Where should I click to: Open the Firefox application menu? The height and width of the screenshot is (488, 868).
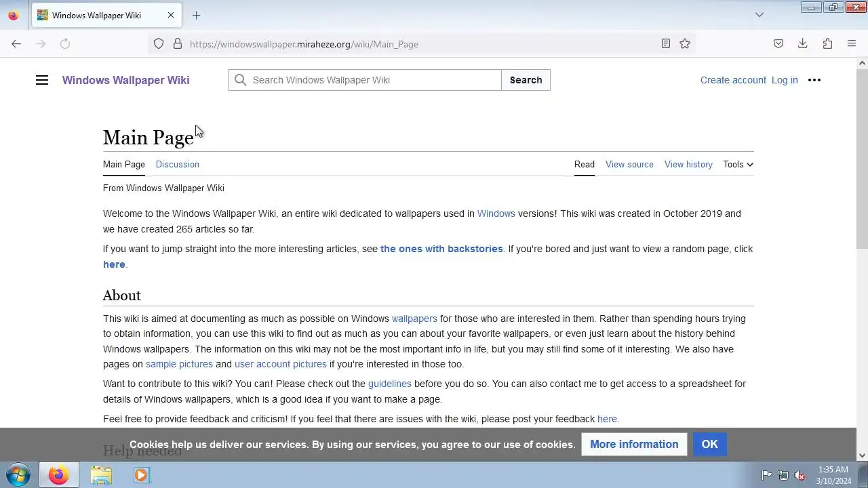click(x=852, y=44)
